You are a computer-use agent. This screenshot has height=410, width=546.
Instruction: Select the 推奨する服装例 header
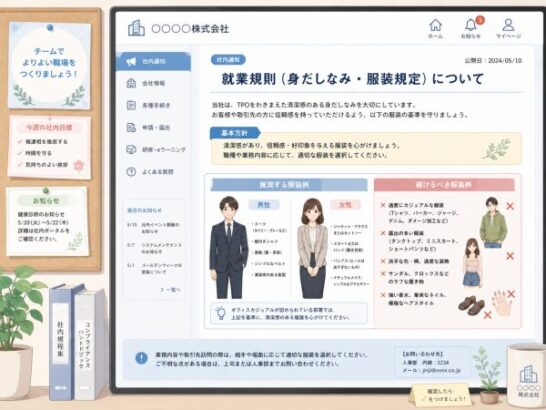(289, 185)
